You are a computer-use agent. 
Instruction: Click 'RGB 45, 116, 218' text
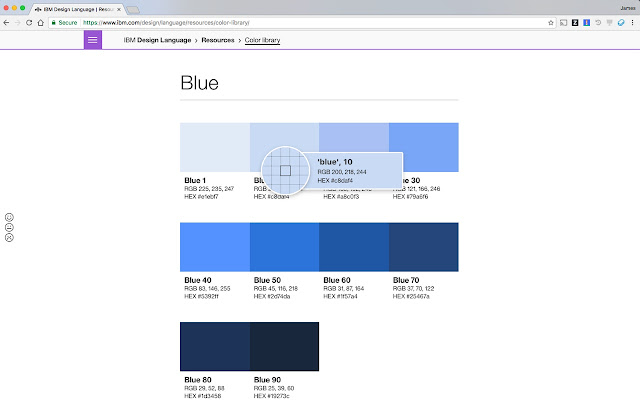276,288
